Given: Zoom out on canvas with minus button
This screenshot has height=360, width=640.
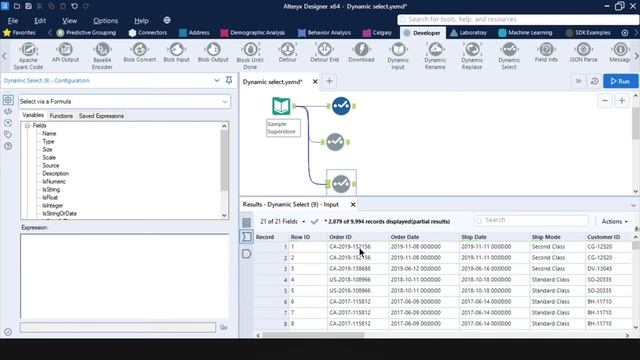Looking at the screenshot, I should click(x=605, y=101).
